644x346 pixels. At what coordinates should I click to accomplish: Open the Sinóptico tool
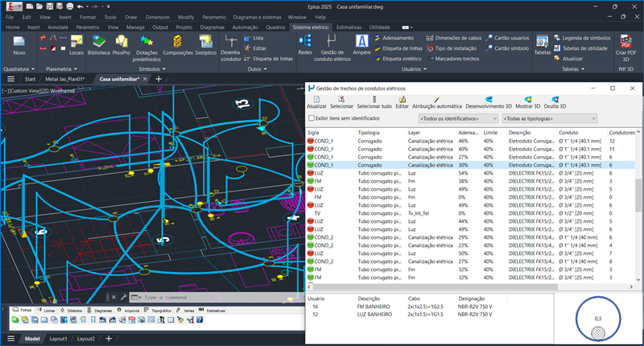click(x=206, y=45)
